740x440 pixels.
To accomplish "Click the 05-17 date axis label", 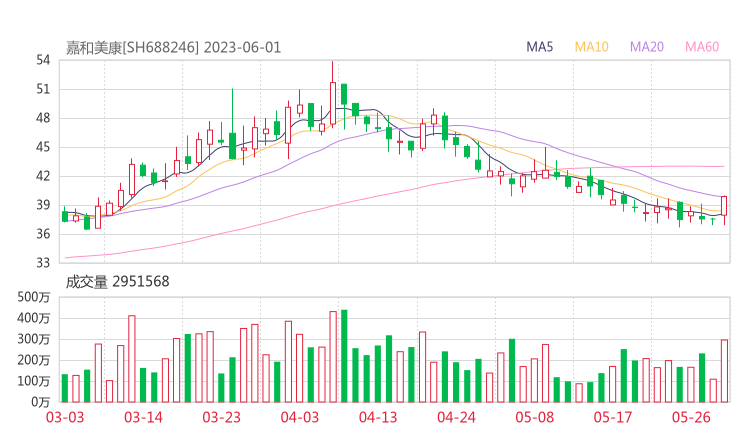I will [x=613, y=417].
